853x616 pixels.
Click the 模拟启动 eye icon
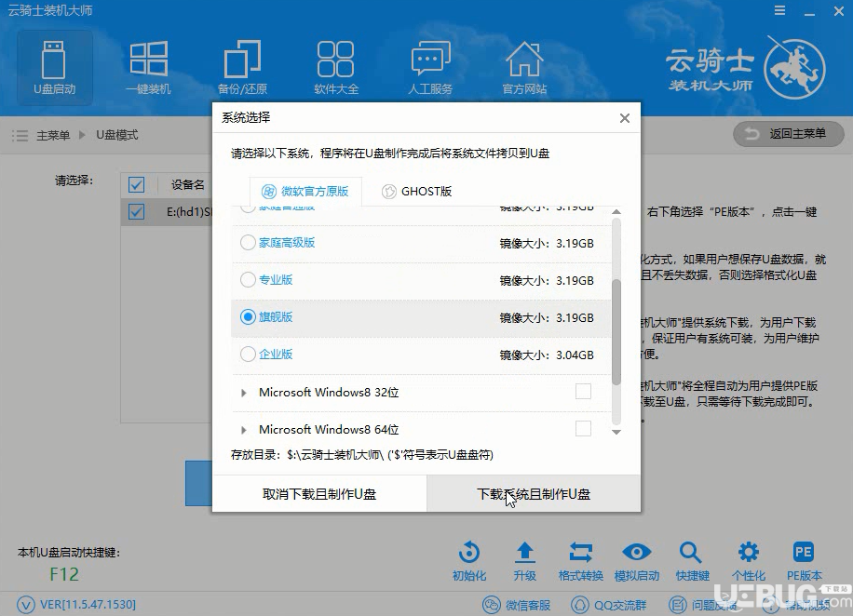point(636,553)
